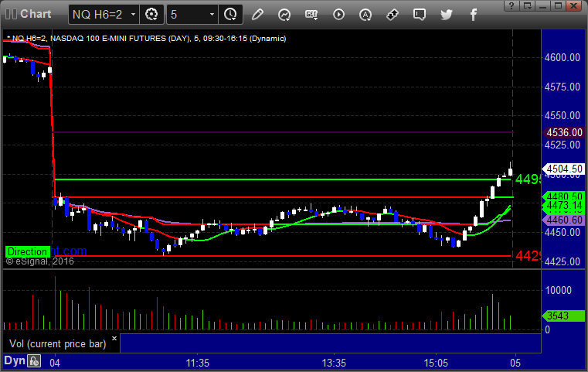
Task: Click the 4460.60 purple price marker
Action: [x=563, y=220]
